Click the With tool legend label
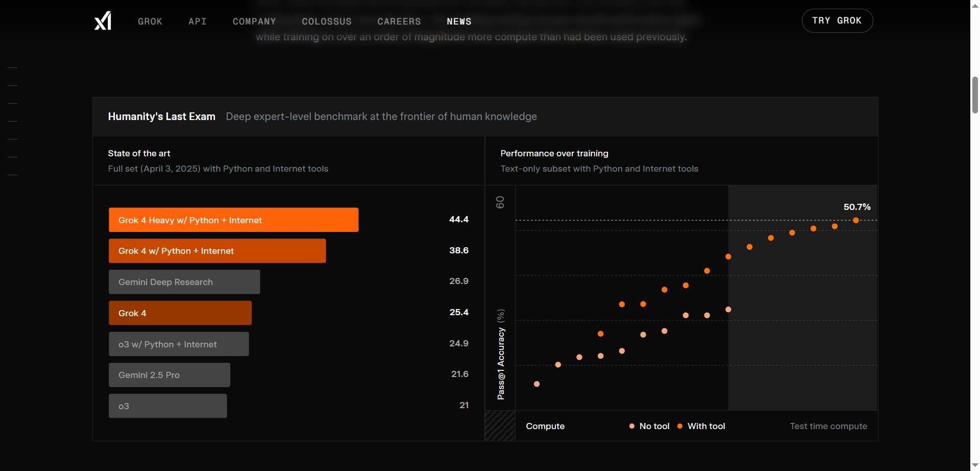Viewport: 980px width, 471px height. pyautogui.click(x=706, y=426)
